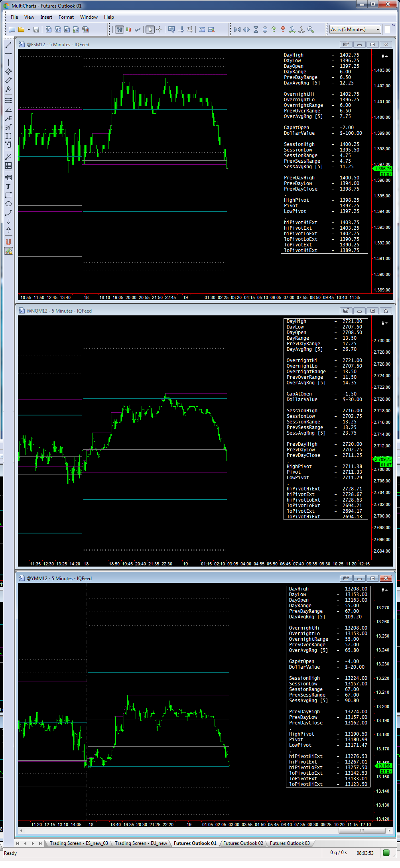Screen dimensions: 400x868
Task: Open the Help menu
Action: (x=109, y=17)
